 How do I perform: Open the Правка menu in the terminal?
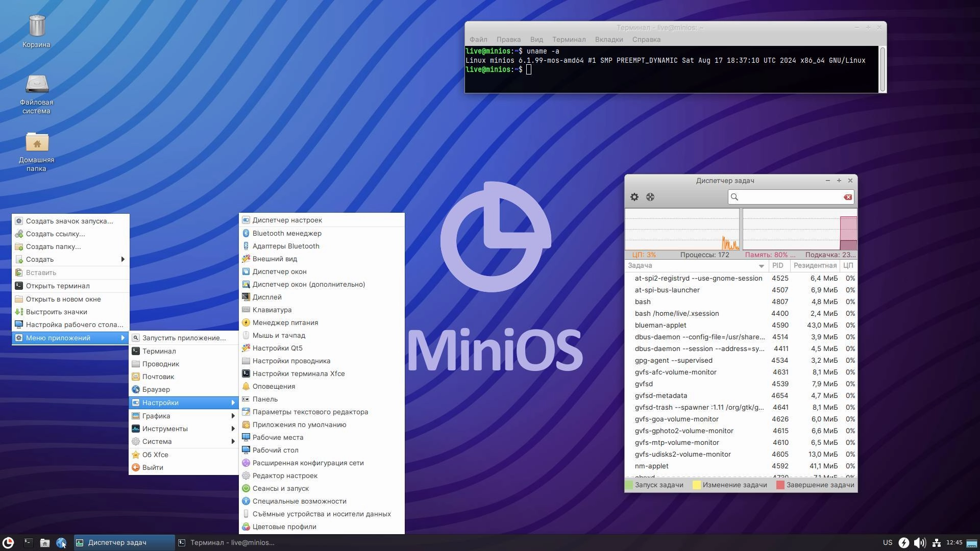tap(508, 39)
